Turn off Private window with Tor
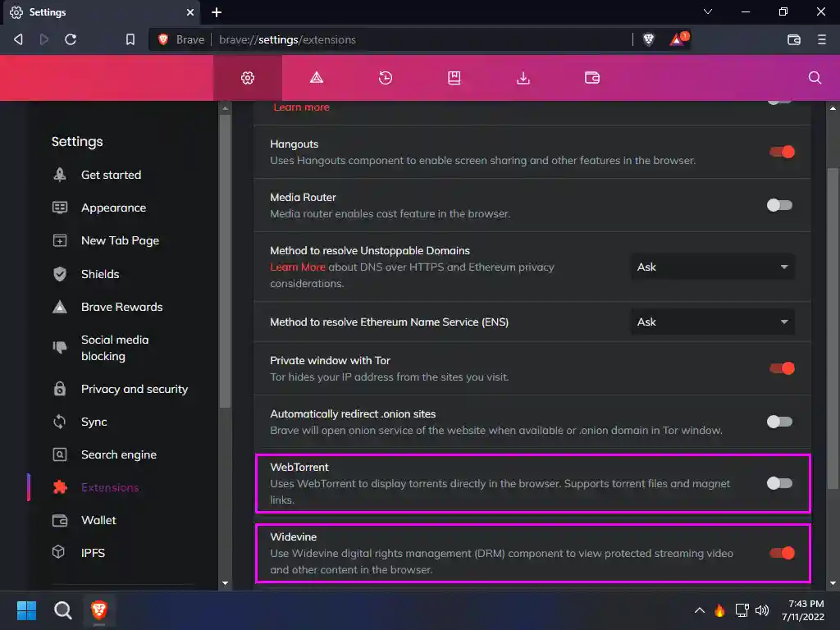This screenshot has width=840, height=630. tap(782, 368)
